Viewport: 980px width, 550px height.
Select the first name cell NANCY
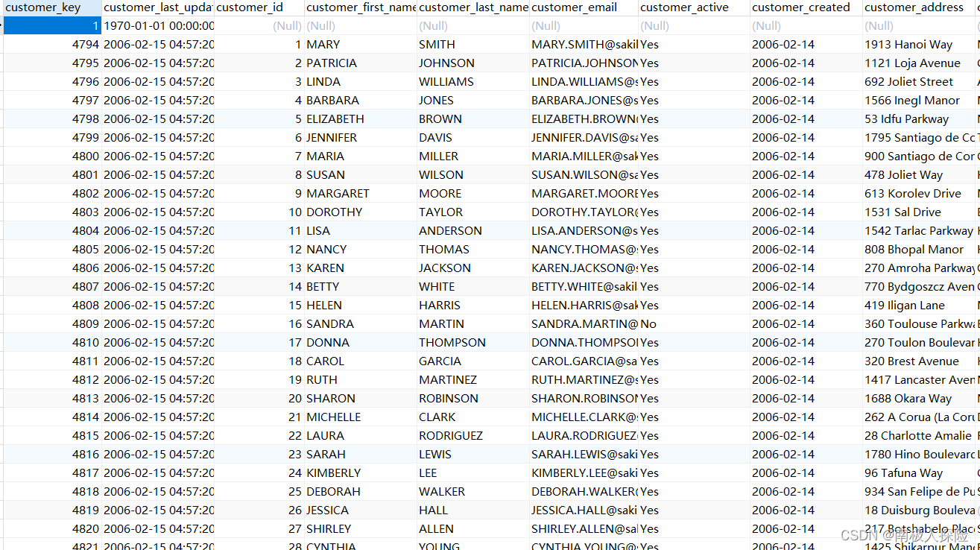point(361,249)
